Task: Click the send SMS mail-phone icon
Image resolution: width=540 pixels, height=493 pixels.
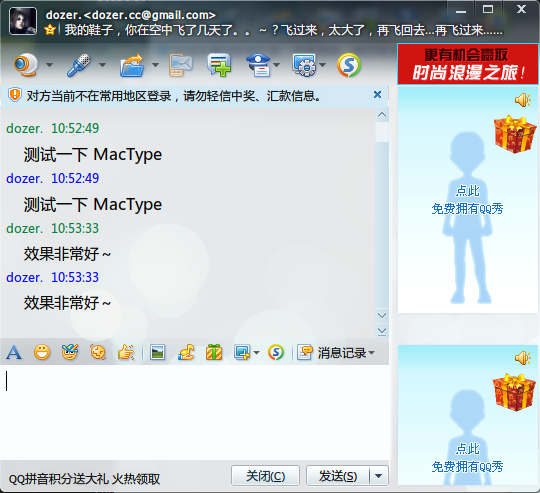Action: coord(180,64)
